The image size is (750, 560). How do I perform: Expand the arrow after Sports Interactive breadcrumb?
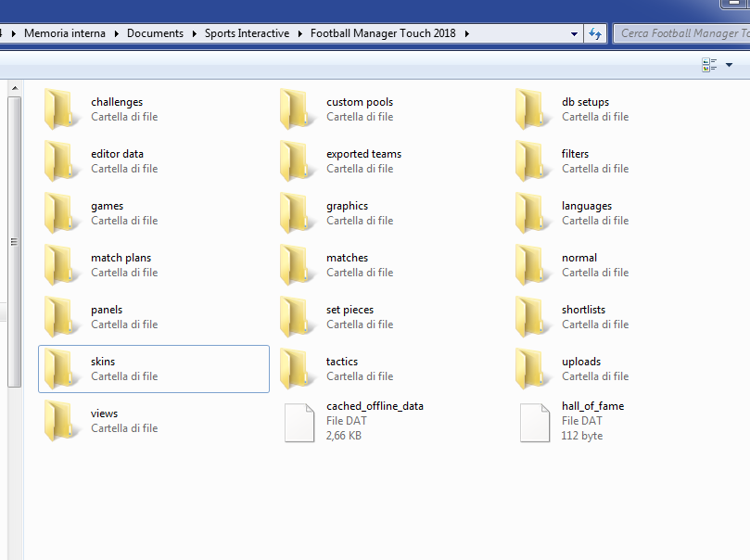[x=299, y=33]
